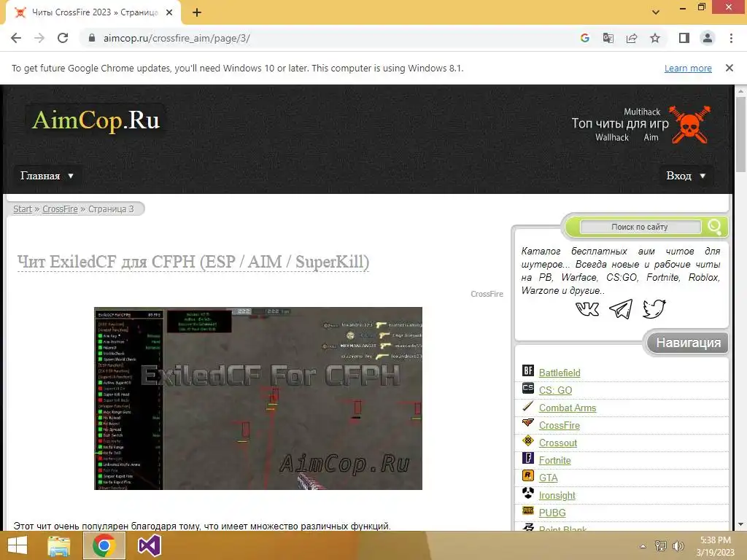
Task: Show hidden system tray icons
Action: [x=643, y=546]
